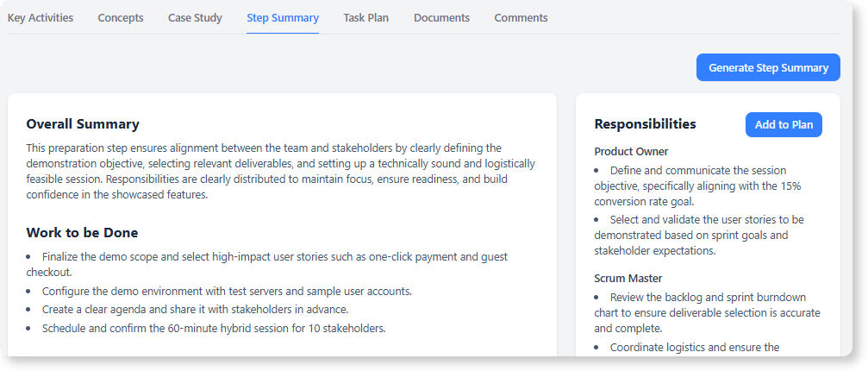Click Add to Plan in Responsibilities
This screenshot has height=371, width=868.
click(784, 124)
